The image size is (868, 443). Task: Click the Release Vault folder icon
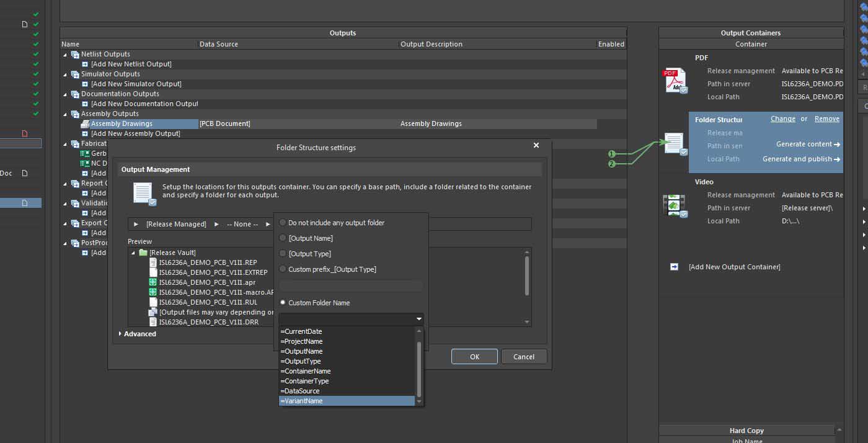143,253
